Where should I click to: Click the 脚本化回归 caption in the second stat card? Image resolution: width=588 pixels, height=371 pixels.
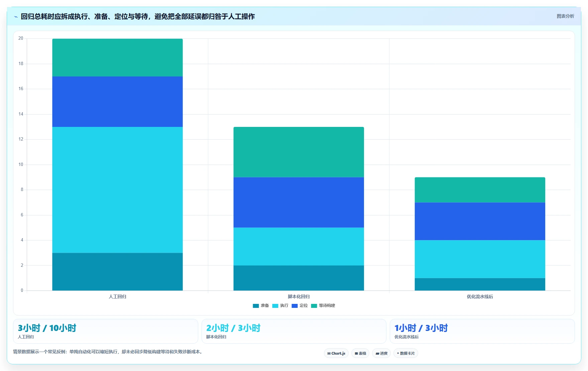click(216, 337)
